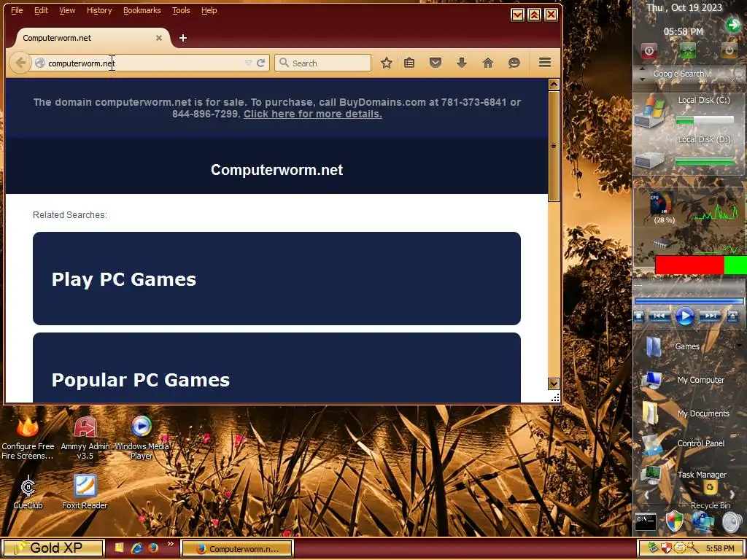Click the orange power button in sidebar

[729, 50]
